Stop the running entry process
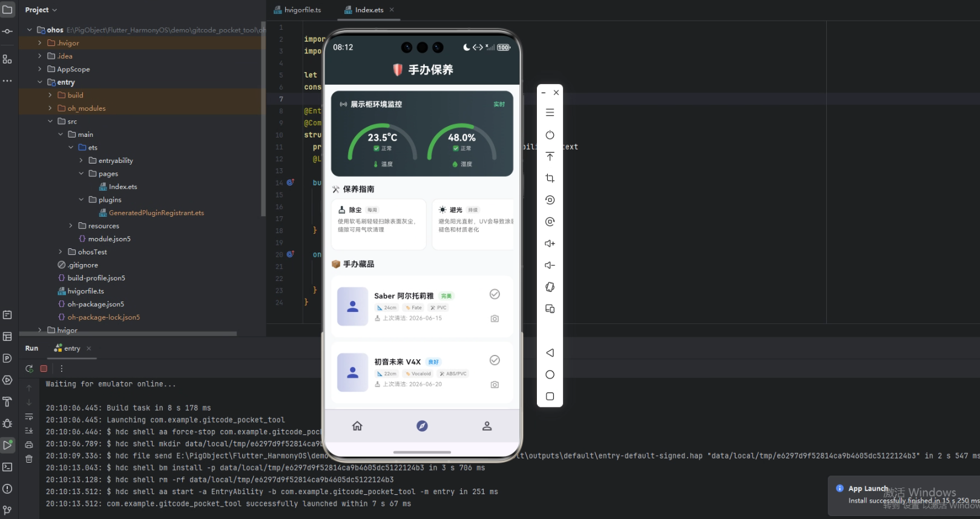The height and width of the screenshot is (519, 980). [44, 368]
